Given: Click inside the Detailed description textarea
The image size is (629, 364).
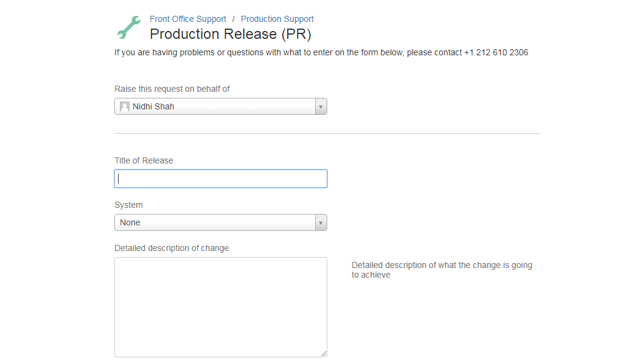Looking at the screenshot, I should 221,307.
